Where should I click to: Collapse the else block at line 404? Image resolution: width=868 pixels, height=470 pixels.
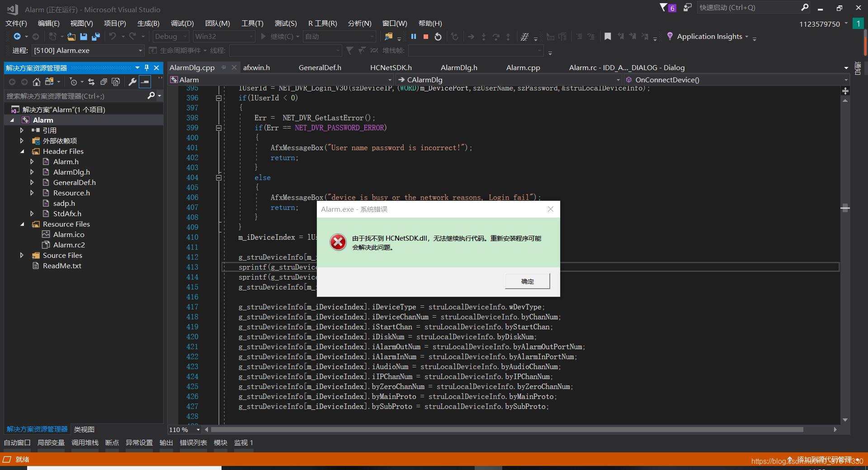(219, 178)
